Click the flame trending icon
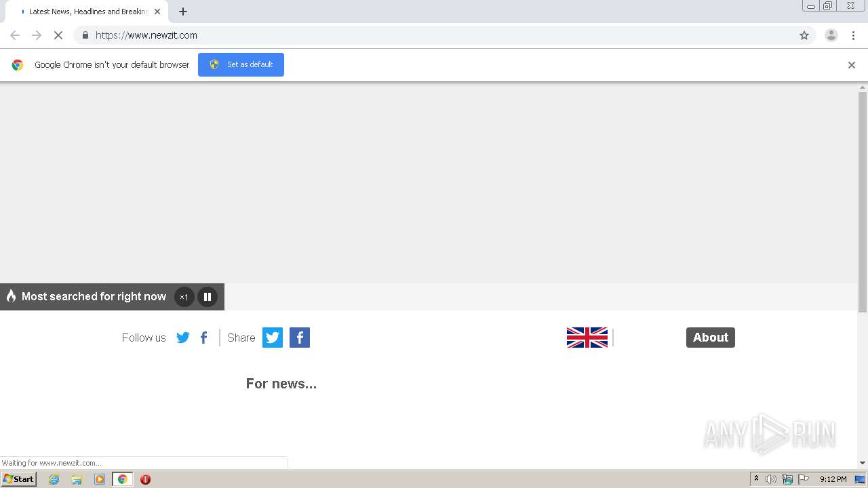 (11, 296)
